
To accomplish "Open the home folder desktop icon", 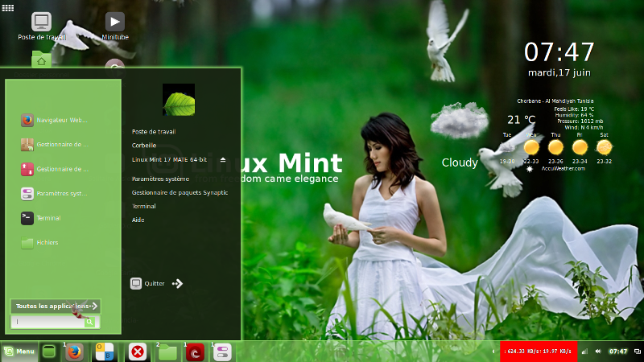I will tap(41, 60).
